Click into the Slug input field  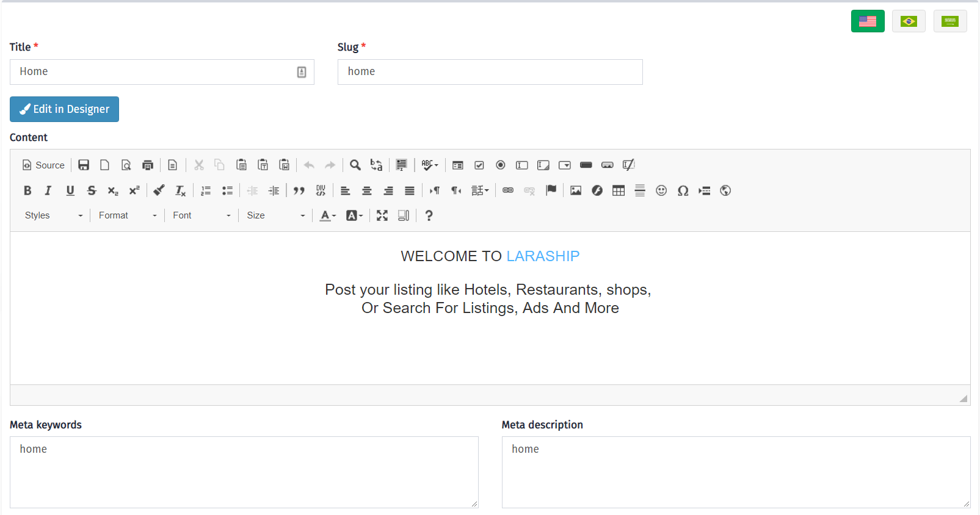click(x=490, y=72)
